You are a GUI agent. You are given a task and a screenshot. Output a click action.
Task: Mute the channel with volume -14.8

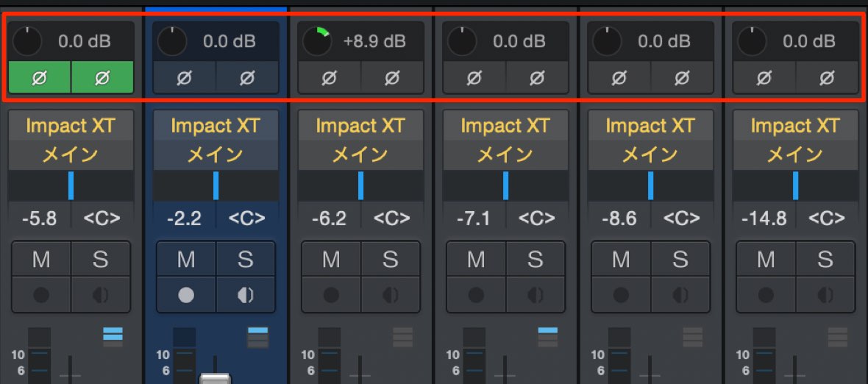(x=766, y=259)
